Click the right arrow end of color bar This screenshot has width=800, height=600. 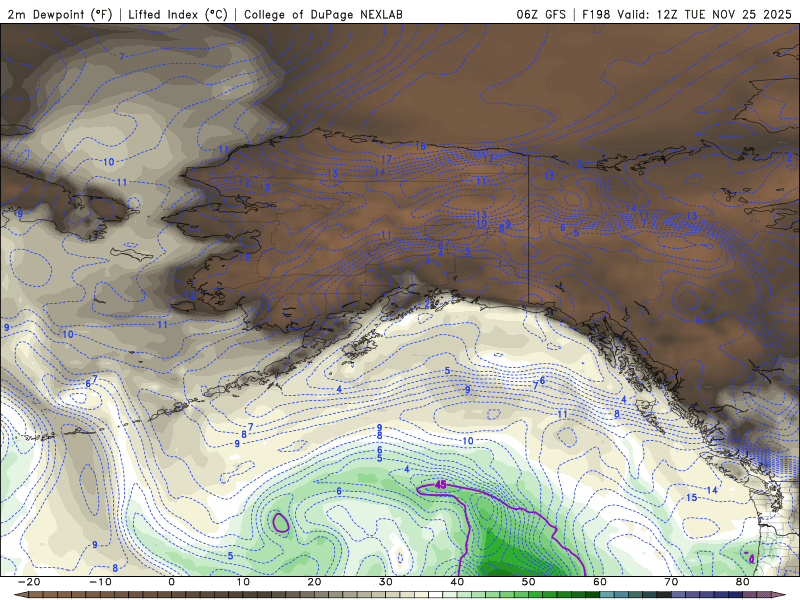pyautogui.click(x=780, y=595)
